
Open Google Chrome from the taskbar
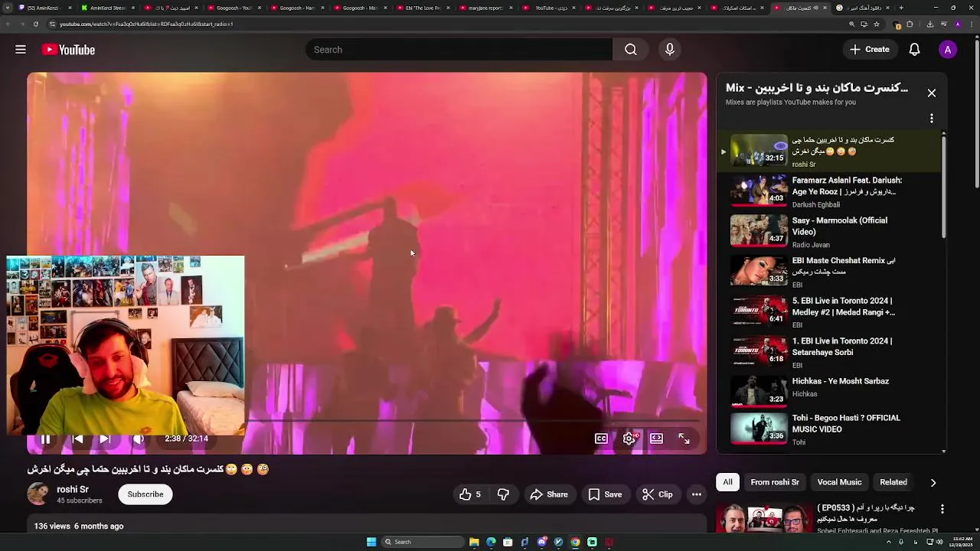click(x=575, y=542)
